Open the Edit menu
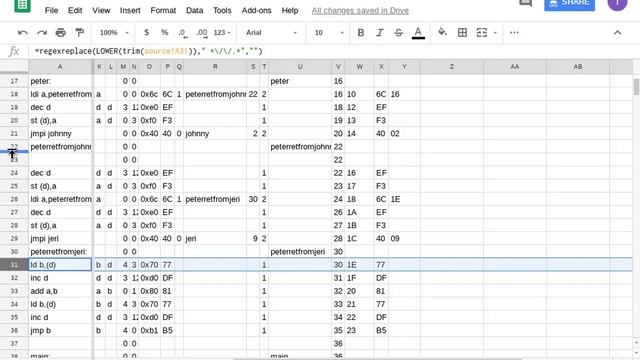 coord(75,11)
